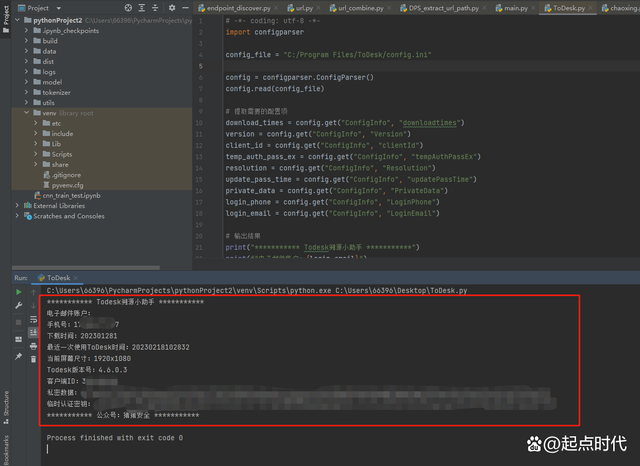Click 'Process finished with exit code 0' text
The height and width of the screenshot is (466, 640).
point(115,438)
